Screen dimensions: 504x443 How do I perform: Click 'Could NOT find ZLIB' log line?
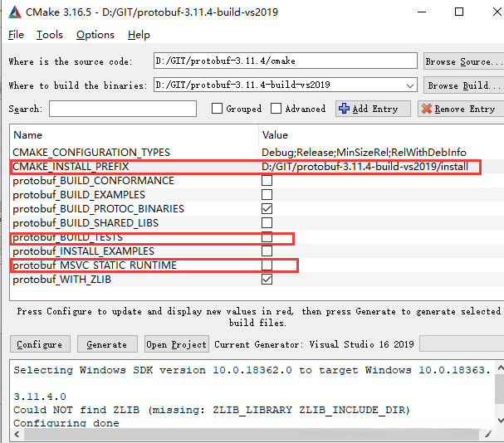pos(212,410)
